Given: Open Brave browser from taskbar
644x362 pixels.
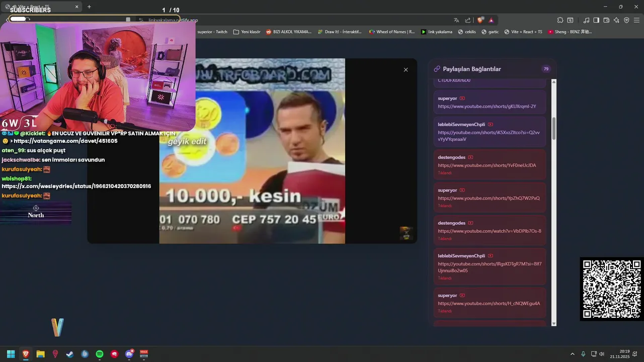Looking at the screenshot, I should (x=26, y=354).
